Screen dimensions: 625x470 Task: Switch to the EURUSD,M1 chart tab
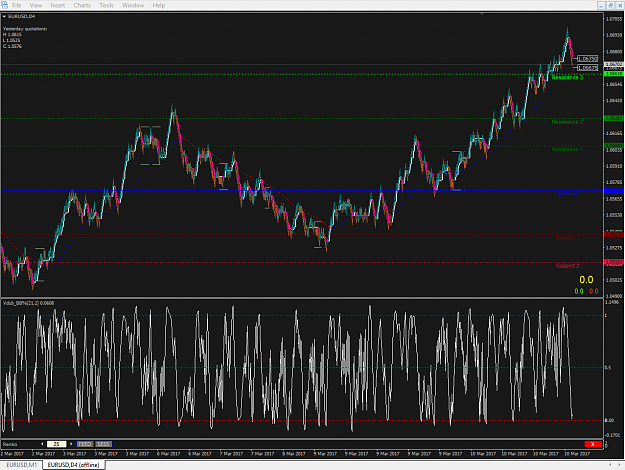[x=22, y=465]
